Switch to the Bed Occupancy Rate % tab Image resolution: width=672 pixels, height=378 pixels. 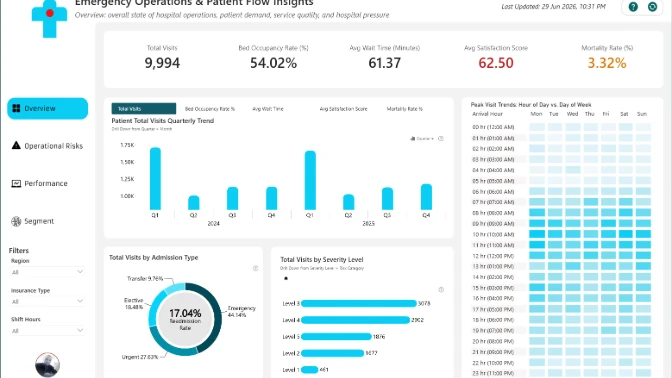click(210, 109)
